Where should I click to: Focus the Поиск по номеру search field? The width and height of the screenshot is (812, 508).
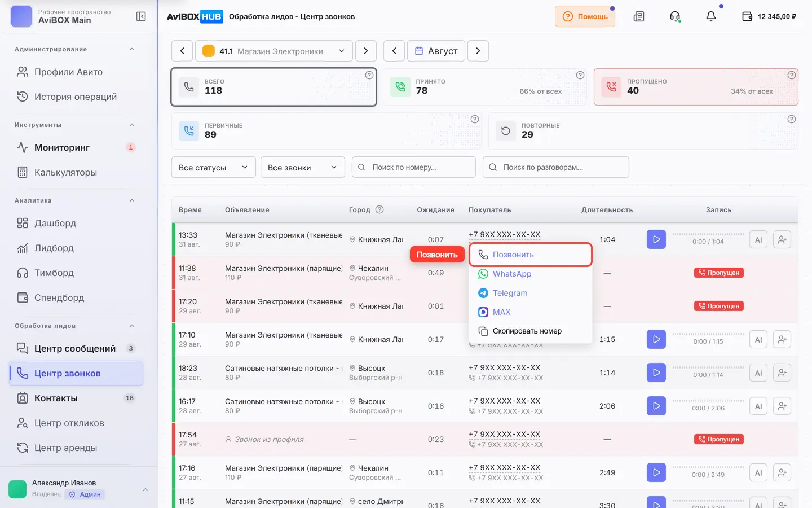[414, 167]
